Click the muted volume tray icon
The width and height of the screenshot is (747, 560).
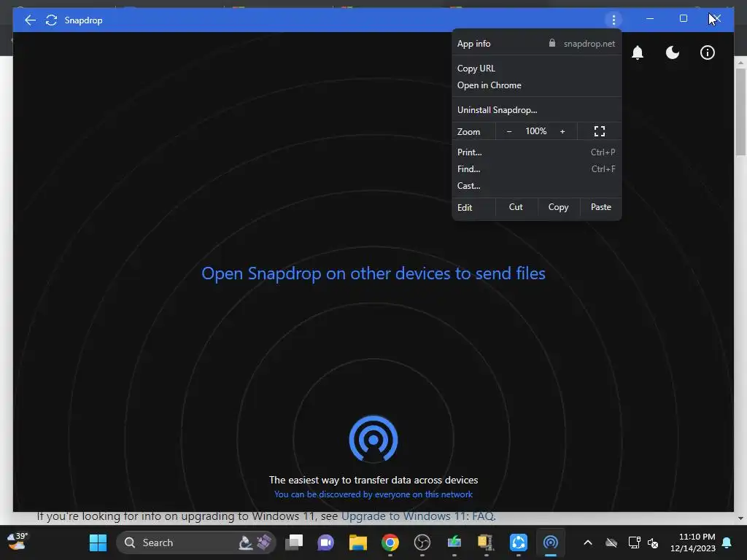coord(653,542)
